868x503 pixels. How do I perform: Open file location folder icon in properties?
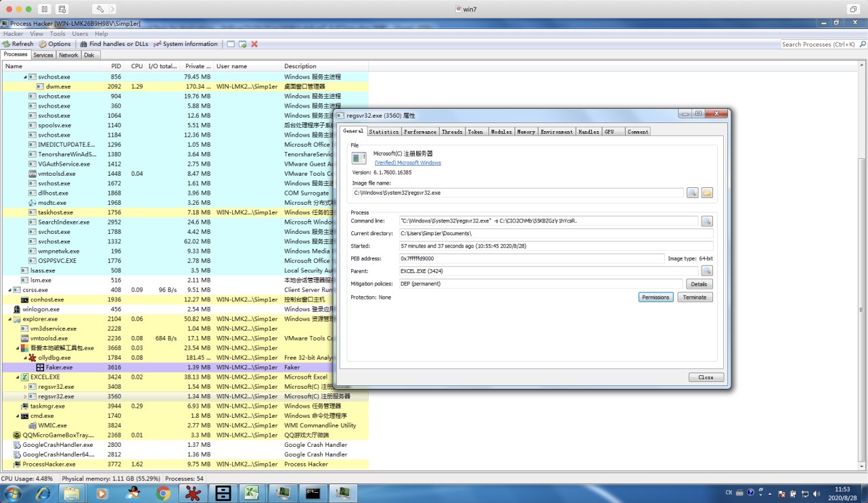(x=706, y=193)
